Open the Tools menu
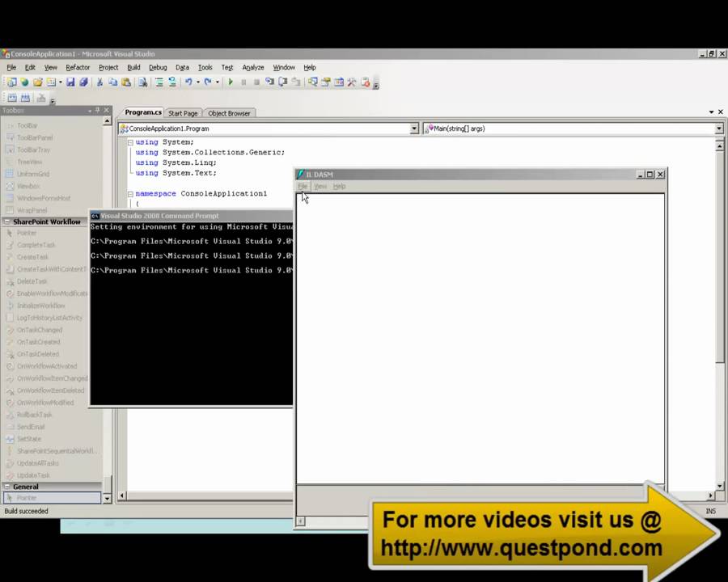The width and height of the screenshot is (728, 582). tap(205, 67)
